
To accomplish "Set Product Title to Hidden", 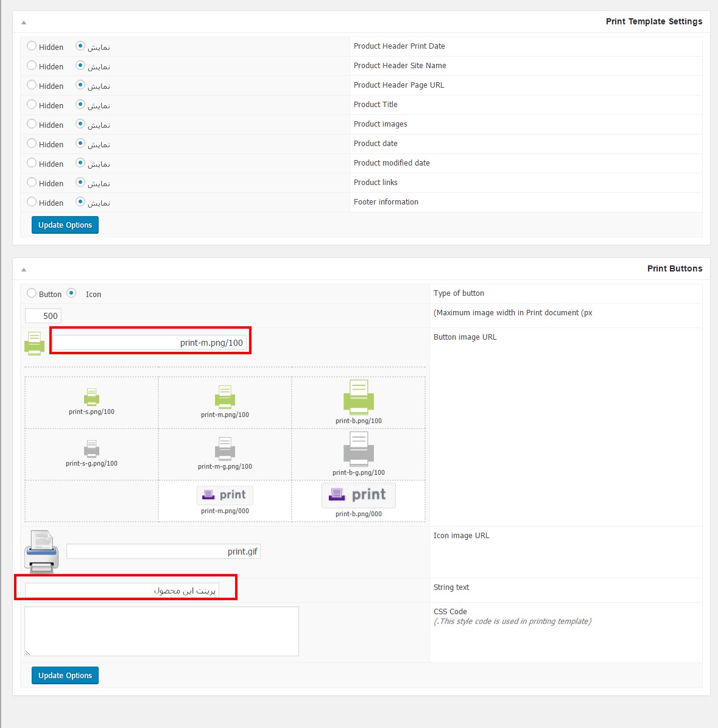I will point(32,105).
